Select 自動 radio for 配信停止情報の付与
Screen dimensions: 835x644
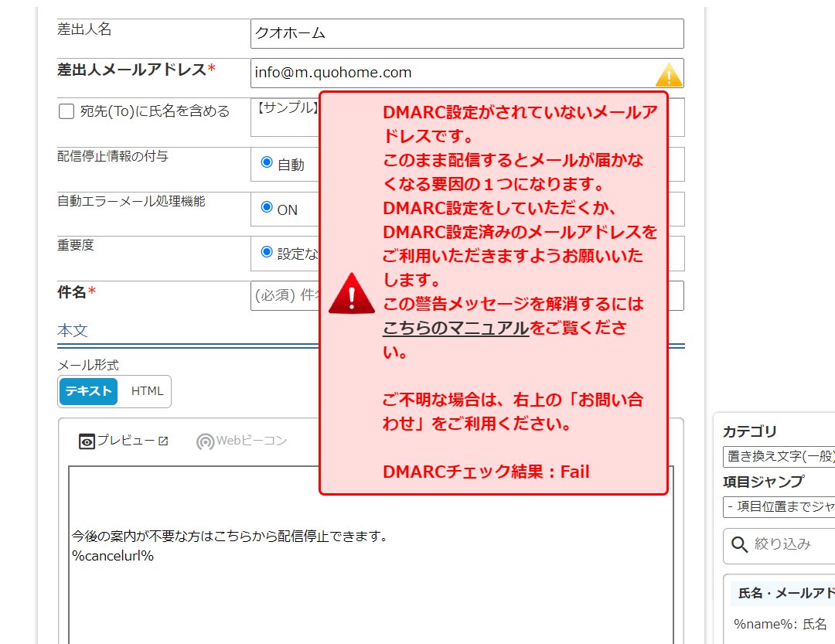[268, 162]
